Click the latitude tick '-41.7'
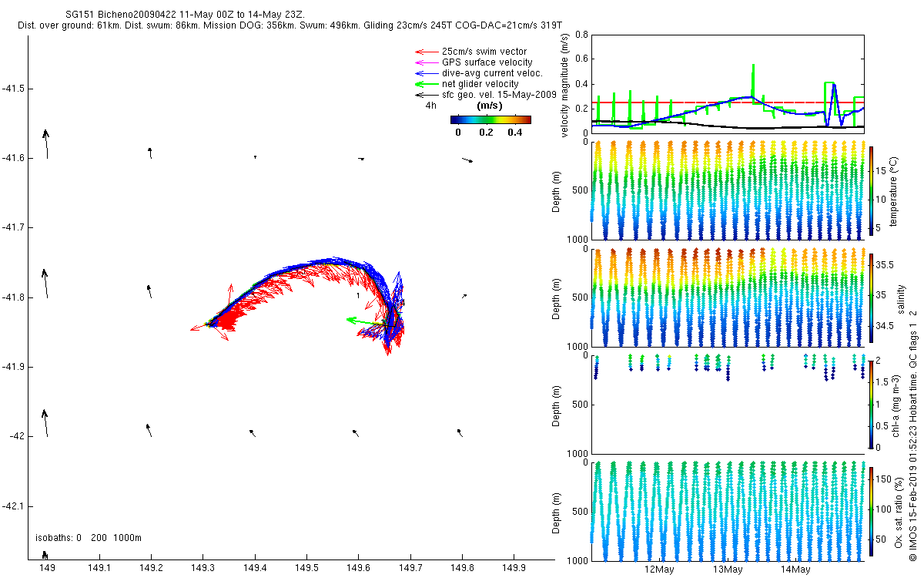 pos(13,227)
